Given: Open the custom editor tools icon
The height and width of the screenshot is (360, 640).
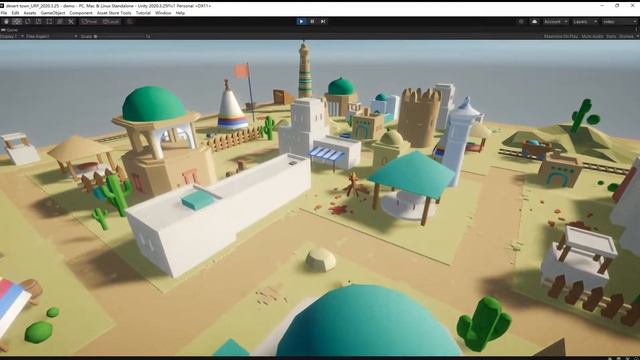Looking at the screenshot, I should click(x=71, y=22).
